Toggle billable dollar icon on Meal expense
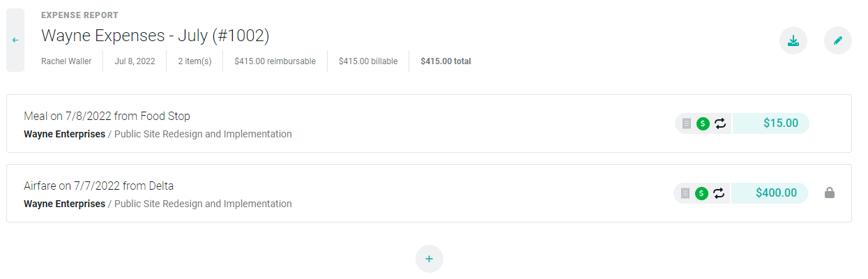The image size is (868, 279). (x=703, y=123)
